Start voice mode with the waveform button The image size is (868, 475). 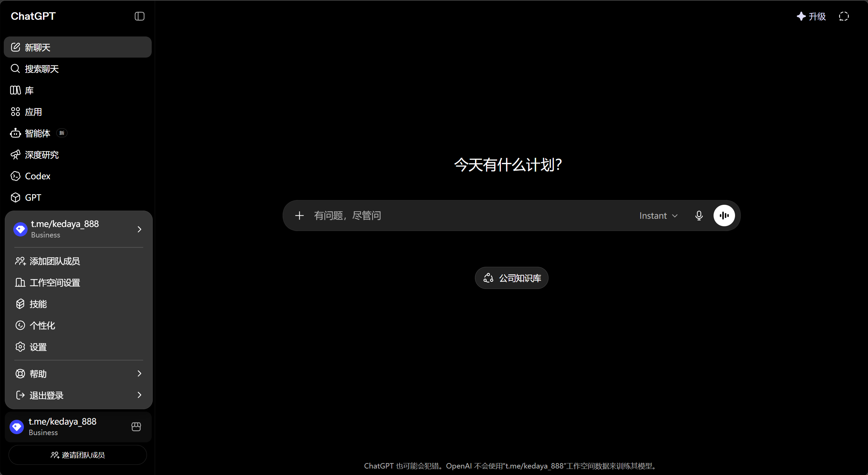(x=724, y=216)
